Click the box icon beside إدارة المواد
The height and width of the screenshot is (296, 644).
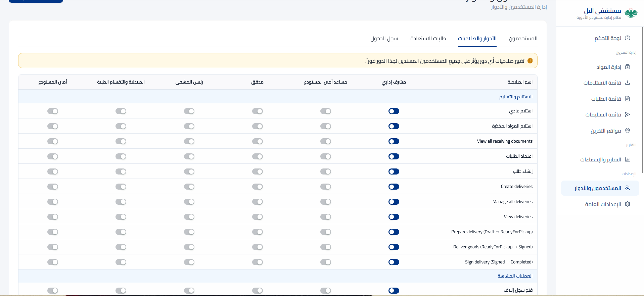(x=628, y=67)
